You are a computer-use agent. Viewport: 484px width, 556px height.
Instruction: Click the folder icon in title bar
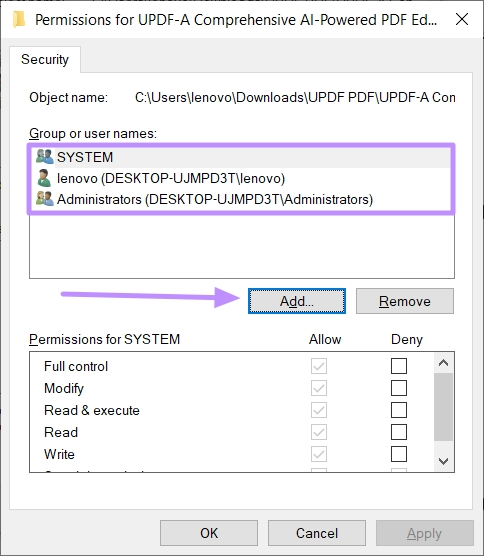pyautogui.click(x=19, y=19)
